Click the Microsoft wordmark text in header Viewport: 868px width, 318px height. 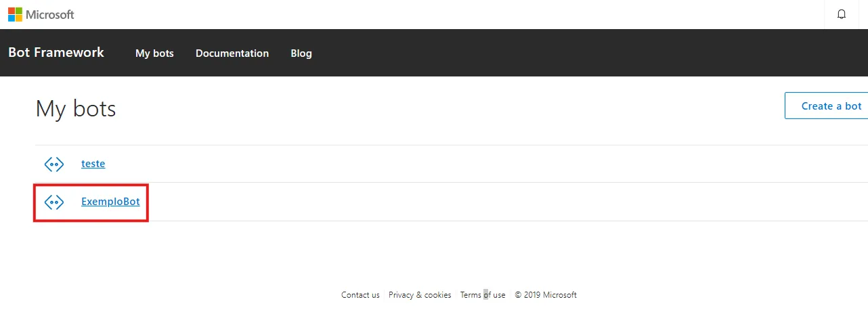click(x=50, y=14)
